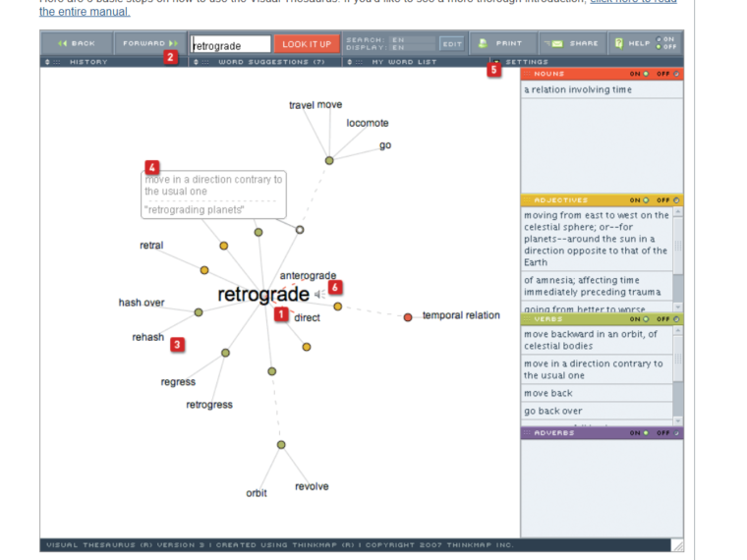The height and width of the screenshot is (560, 747).
Task: Click the word retral
Action: click(x=151, y=246)
